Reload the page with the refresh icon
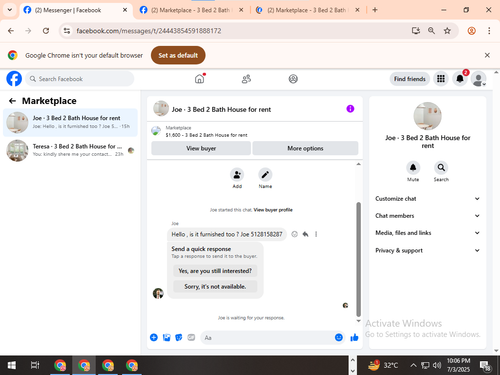 tap(46, 31)
